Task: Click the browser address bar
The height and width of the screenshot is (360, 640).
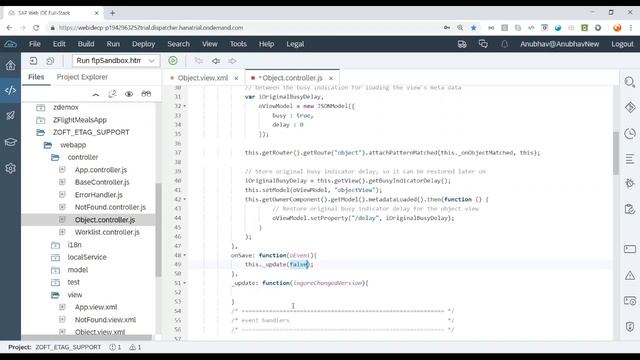Action: pos(245,28)
